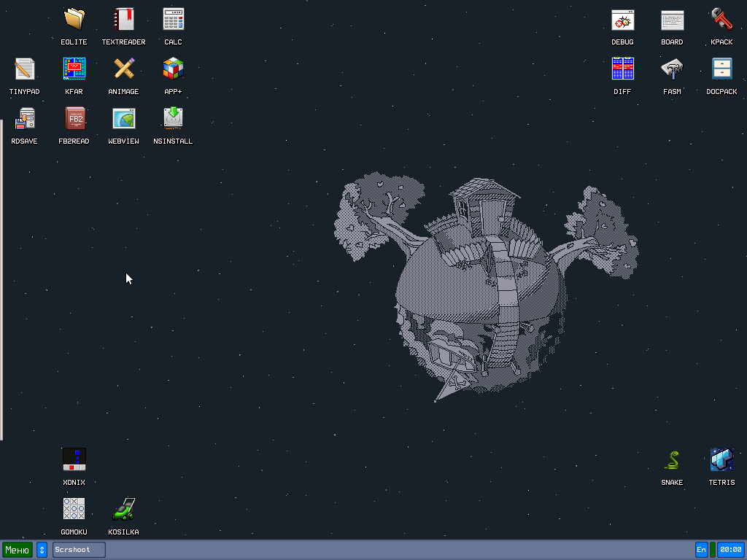Start the TETRIS game icon
The width and height of the screenshot is (747, 560).
pyautogui.click(x=721, y=460)
